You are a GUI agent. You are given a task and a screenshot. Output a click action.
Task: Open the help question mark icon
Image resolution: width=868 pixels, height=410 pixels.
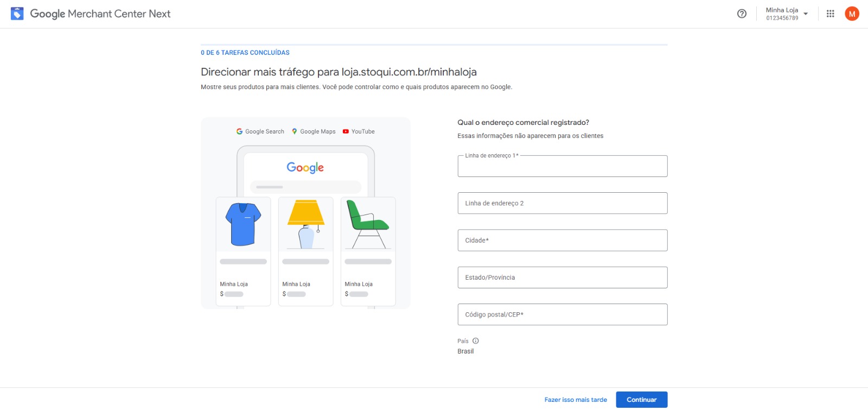pos(742,14)
